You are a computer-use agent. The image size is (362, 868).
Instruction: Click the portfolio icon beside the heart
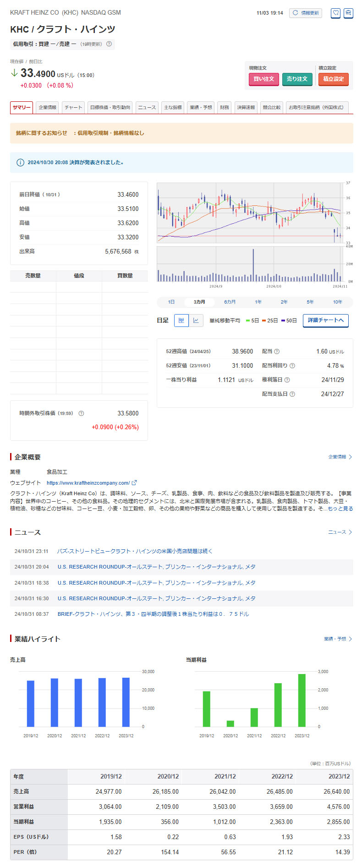point(348,13)
